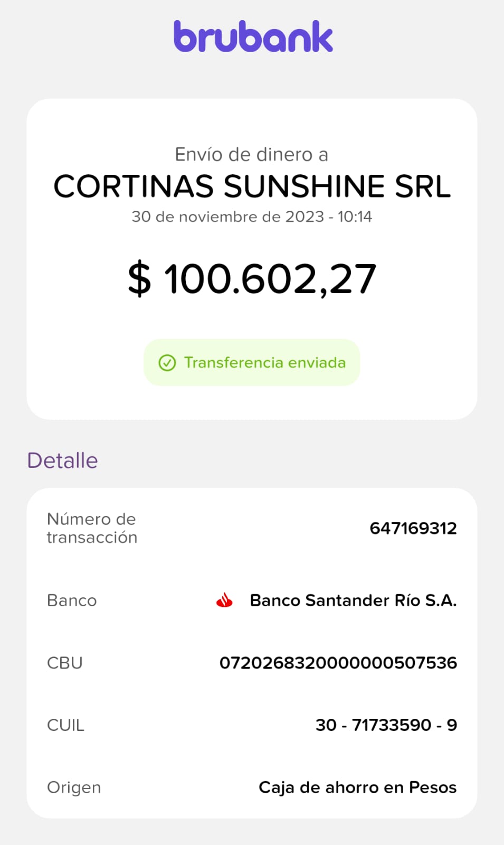Select transaction number 647169312
504x845 pixels.
point(413,528)
